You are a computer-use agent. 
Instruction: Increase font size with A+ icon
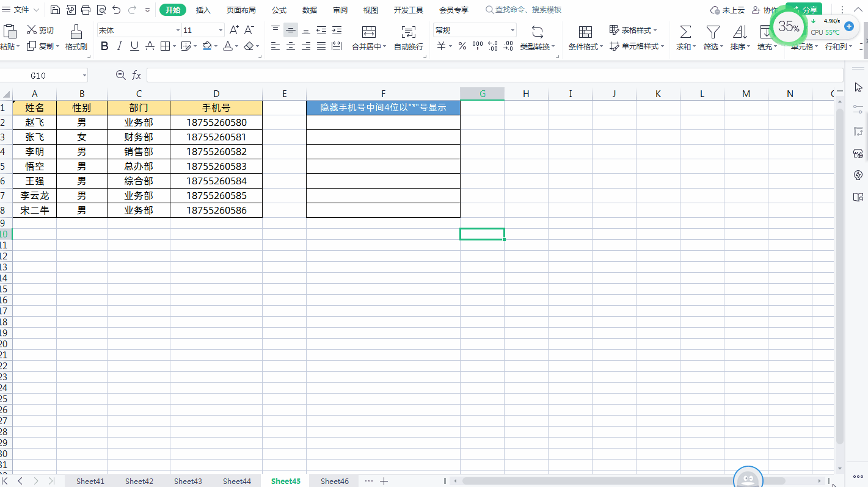[234, 30]
